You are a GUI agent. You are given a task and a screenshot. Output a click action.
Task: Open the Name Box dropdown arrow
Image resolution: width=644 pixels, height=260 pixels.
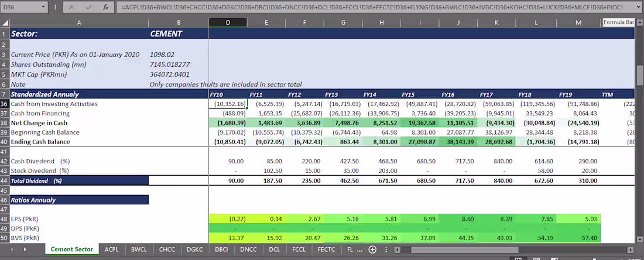pos(43,7)
